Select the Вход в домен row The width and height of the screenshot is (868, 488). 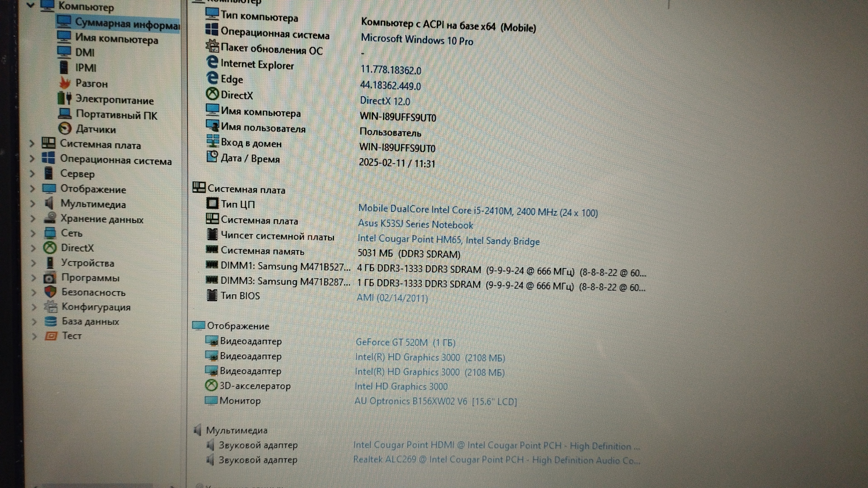321,145
